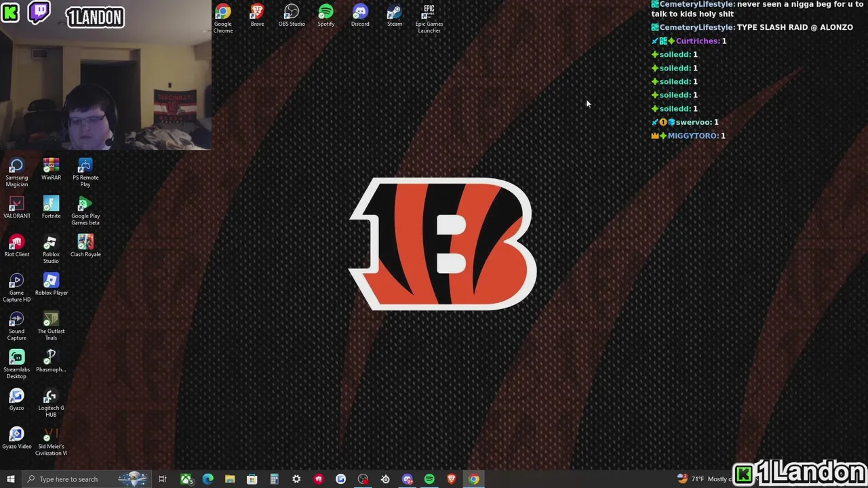Select the Game Capture HD icon
868x488 pixels.
(17, 288)
